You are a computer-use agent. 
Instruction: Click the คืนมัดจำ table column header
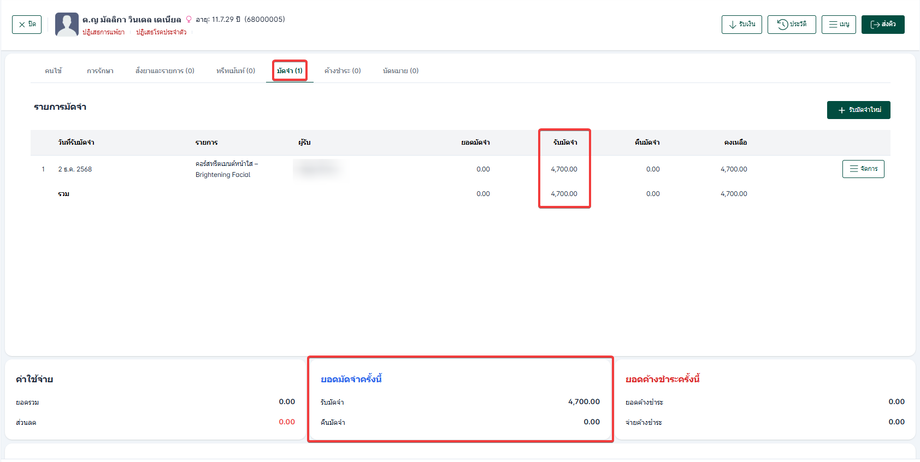[647, 143]
